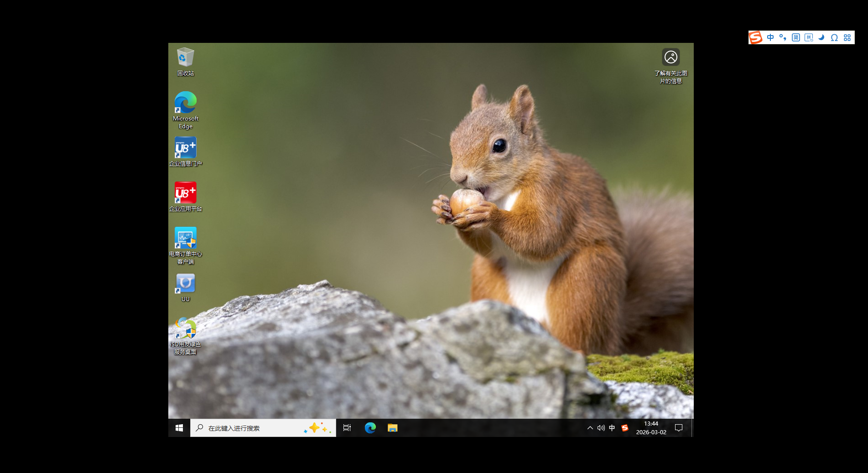This screenshot has width=868, height=473.
Task: Open the Ω symbols panel on IME bar
Action: tap(834, 37)
